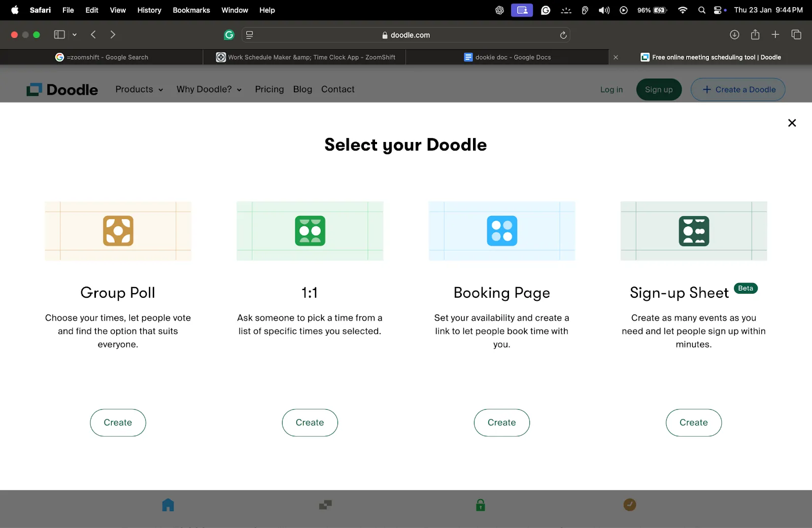Switch to the ZoomShift Work Schedule Maker tab
This screenshot has height=528, width=812.
pos(304,57)
